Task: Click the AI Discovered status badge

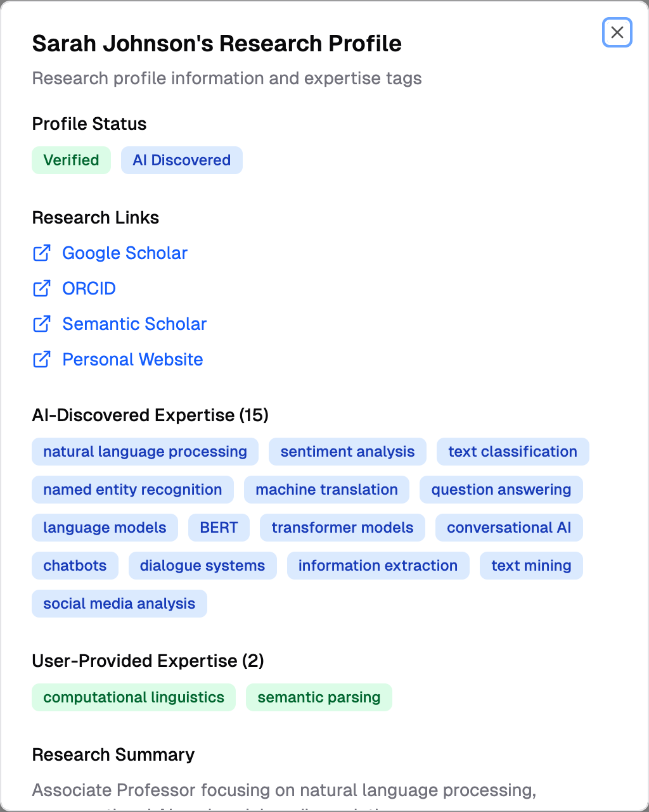Action: pyautogui.click(x=181, y=160)
